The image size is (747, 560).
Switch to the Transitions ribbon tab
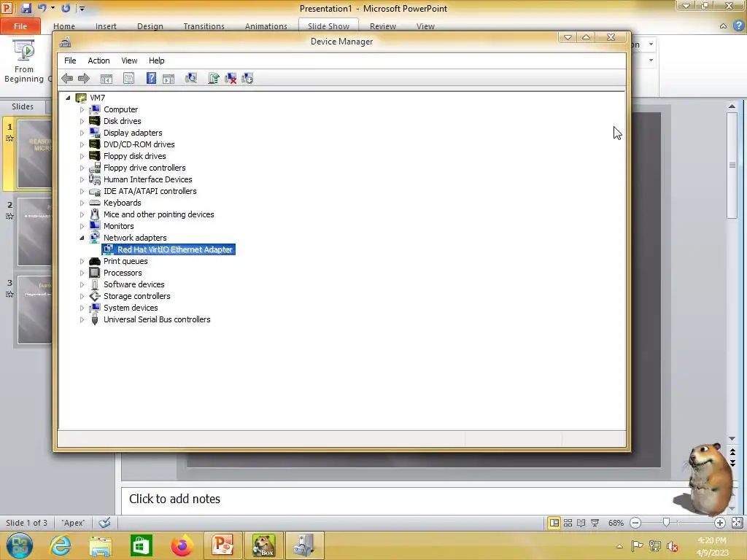(204, 26)
